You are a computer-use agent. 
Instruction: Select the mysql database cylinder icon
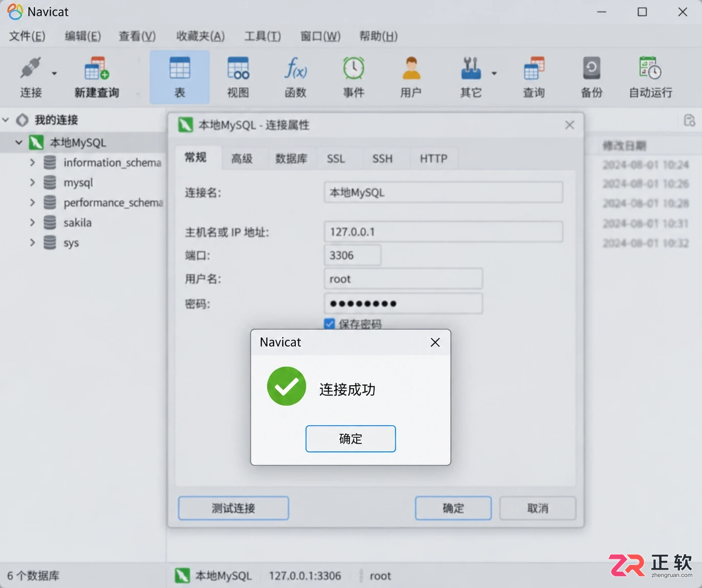point(50,182)
